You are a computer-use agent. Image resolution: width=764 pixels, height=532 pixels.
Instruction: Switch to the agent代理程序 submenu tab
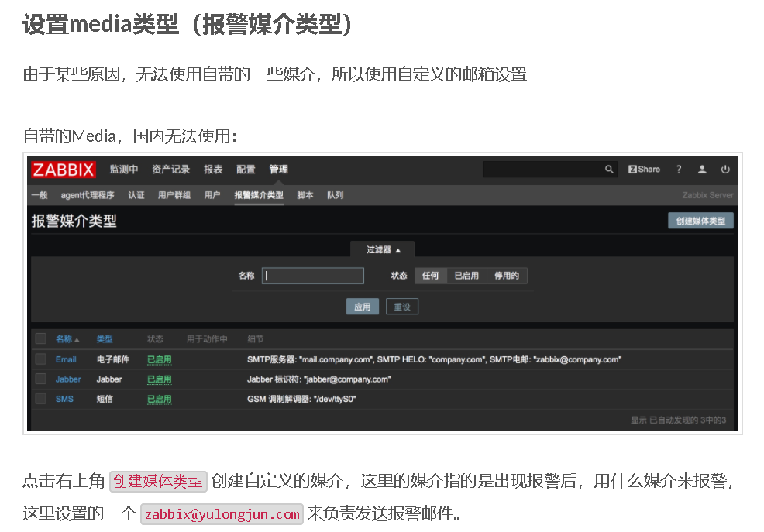coord(88,195)
